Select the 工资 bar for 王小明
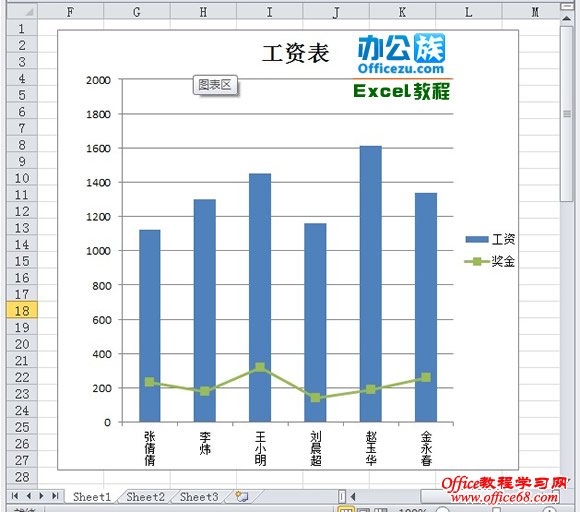 260,297
